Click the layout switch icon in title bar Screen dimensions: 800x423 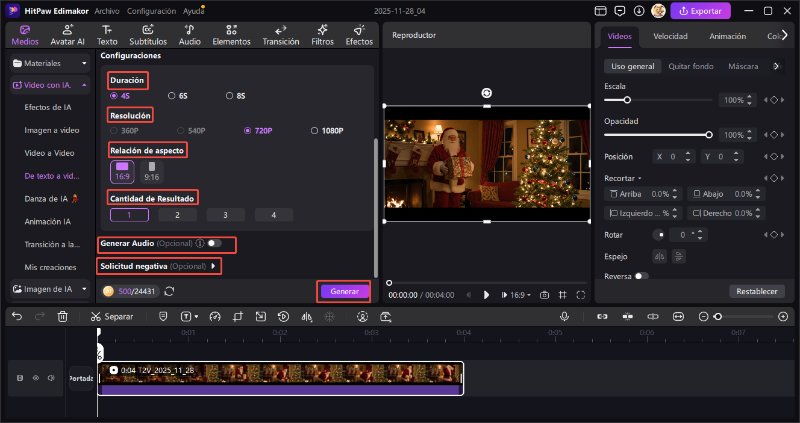(601, 11)
